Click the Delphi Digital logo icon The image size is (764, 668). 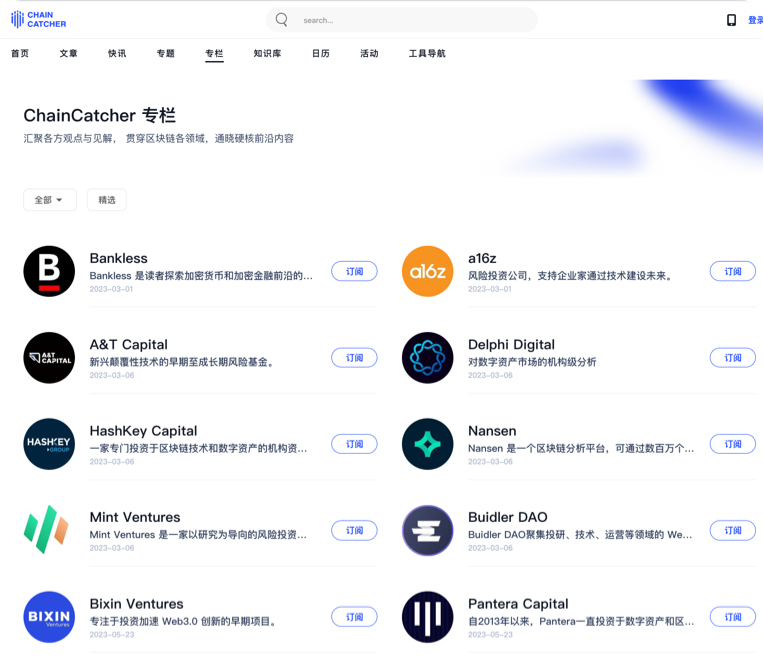tap(427, 358)
